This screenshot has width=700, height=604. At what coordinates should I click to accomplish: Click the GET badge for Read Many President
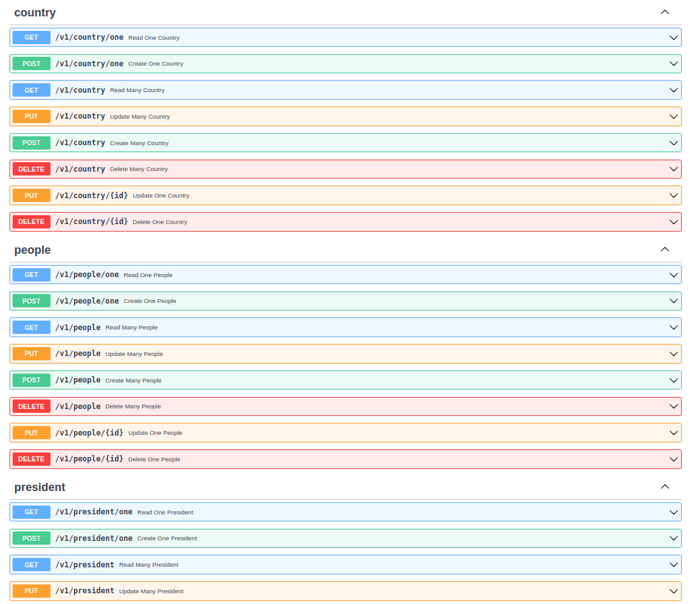coord(32,565)
